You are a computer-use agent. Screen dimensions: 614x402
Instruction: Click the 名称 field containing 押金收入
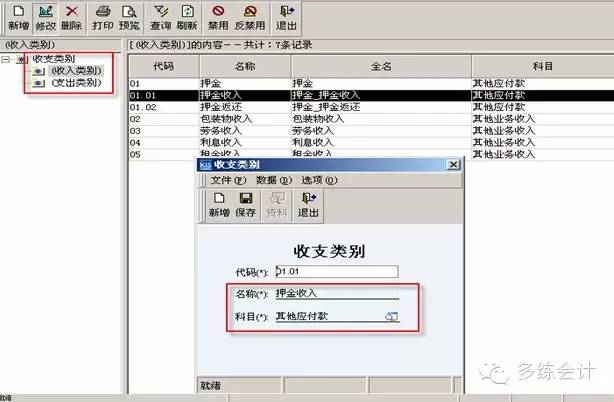337,293
